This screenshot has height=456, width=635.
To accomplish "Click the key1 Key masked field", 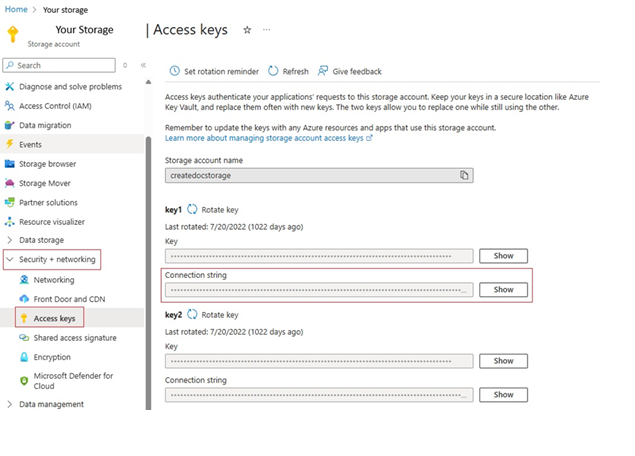I will coord(319,256).
